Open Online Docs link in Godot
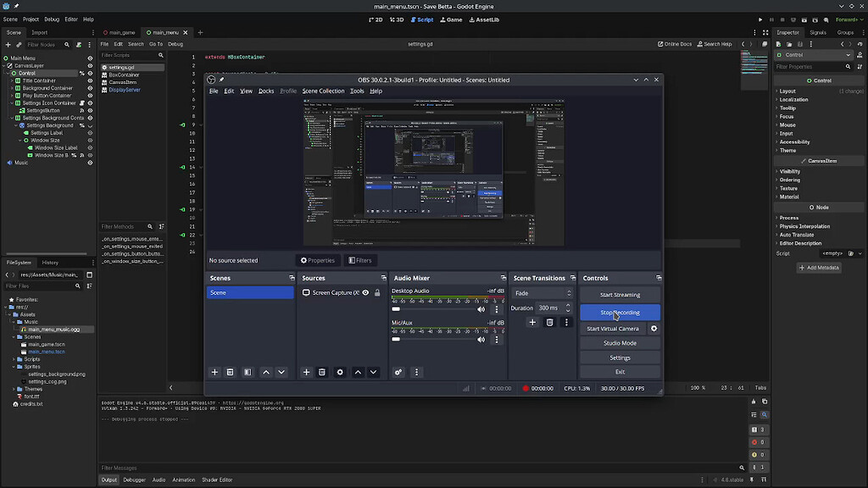868x488 pixels. click(x=675, y=44)
